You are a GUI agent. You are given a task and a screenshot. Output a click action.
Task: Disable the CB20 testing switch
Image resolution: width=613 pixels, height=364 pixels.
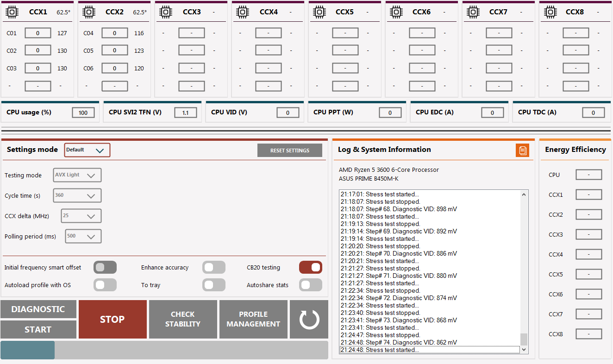311,267
